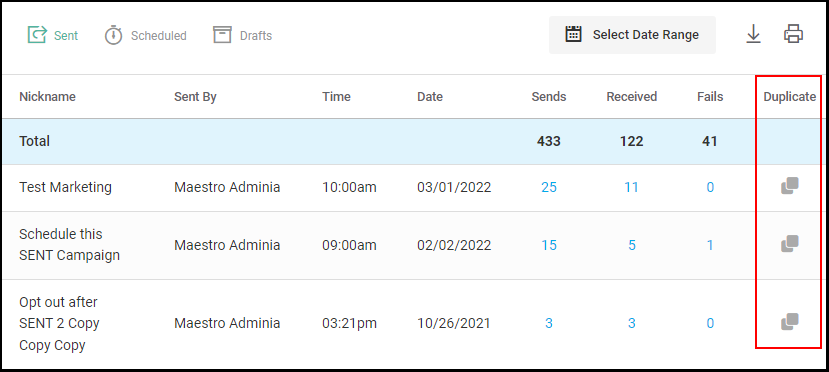Duplicate the Test Marketing campaign
Viewport: 829px width, 372px height.
coord(789,187)
